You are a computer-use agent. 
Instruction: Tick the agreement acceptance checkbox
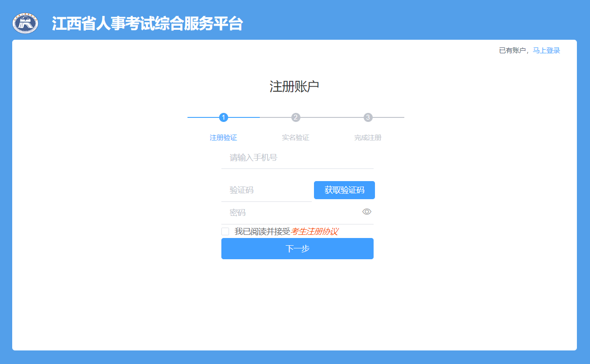click(225, 232)
